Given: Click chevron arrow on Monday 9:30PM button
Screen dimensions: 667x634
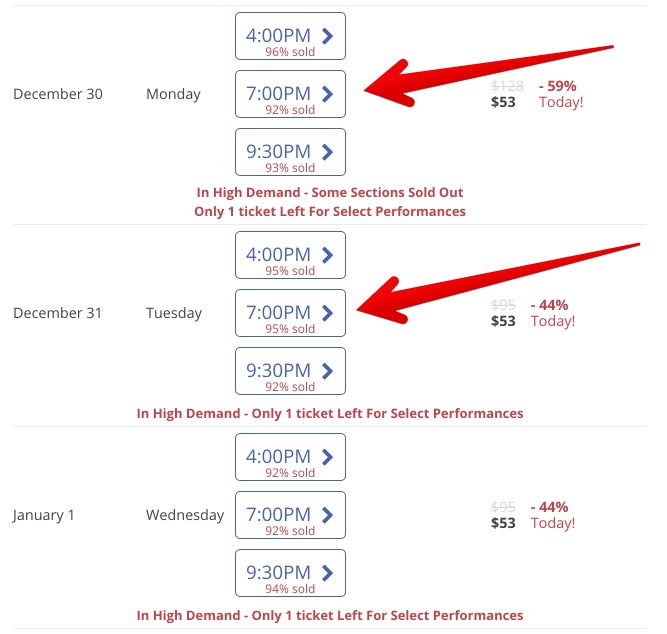Looking at the screenshot, I should point(327,152).
